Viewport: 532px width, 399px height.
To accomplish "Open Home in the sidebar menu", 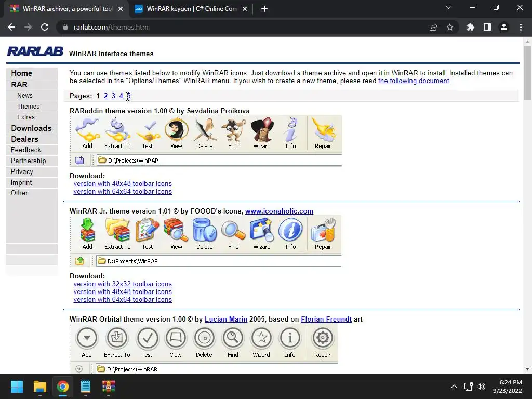I will [x=22, y=73].
